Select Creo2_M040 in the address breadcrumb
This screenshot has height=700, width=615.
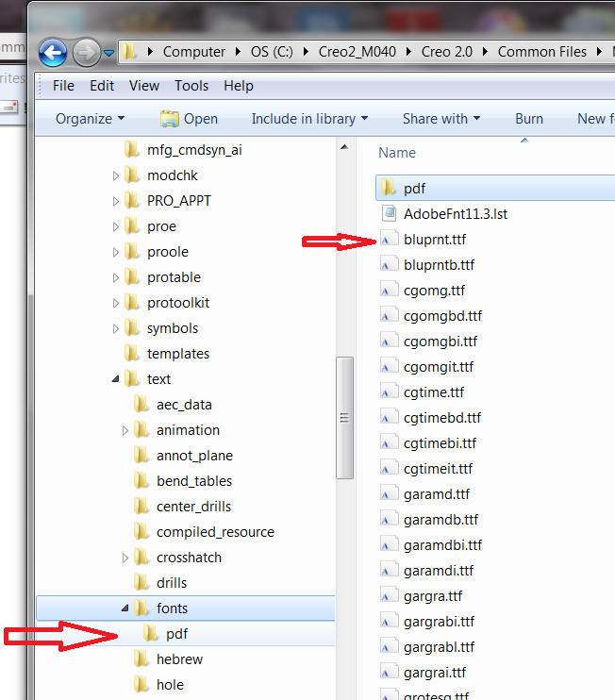[x=357, y=52]
